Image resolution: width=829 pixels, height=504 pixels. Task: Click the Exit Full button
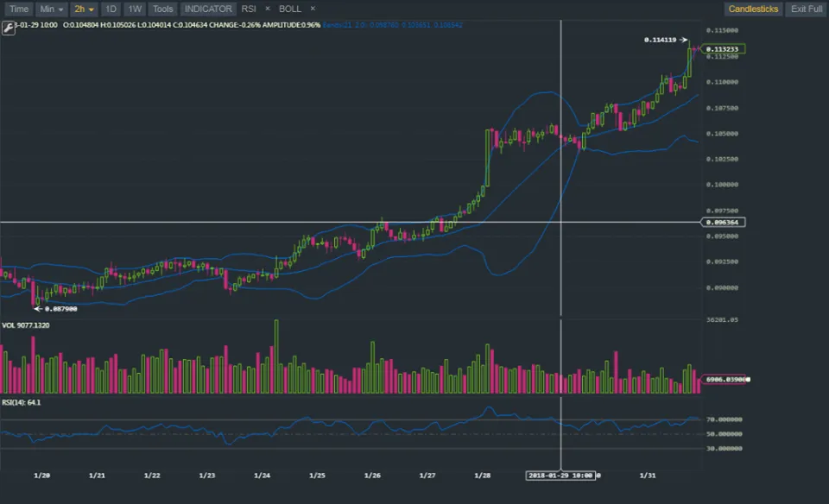coord(807,9)
